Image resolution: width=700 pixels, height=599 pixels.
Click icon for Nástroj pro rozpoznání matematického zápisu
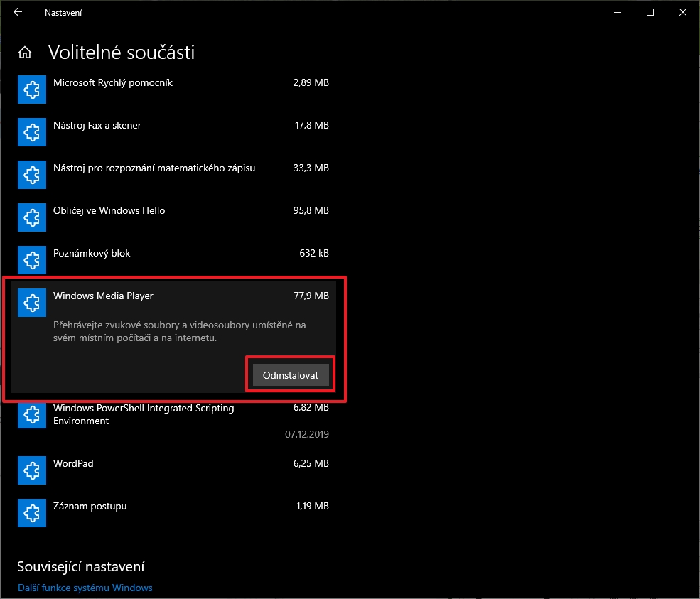32,175
